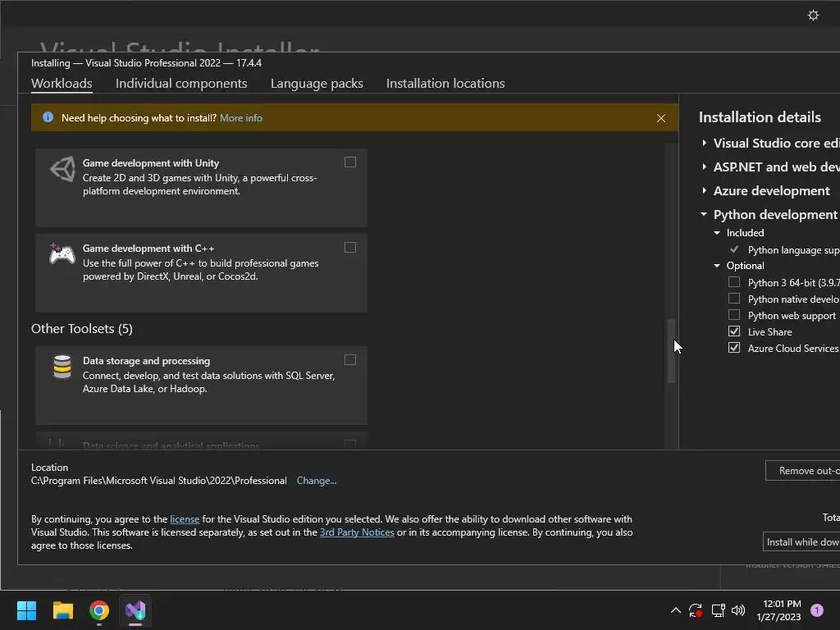Open the notification badge icon
The height and width of the screenshot is (630, 840).
click(817, 610)
